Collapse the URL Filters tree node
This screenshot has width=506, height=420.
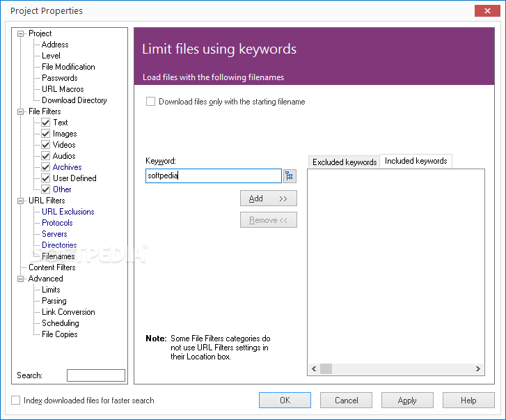[21, 201]
